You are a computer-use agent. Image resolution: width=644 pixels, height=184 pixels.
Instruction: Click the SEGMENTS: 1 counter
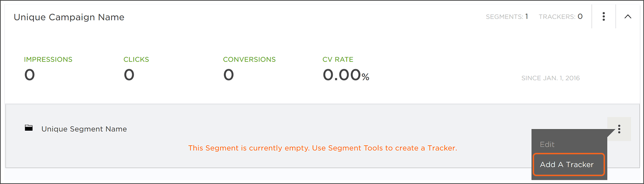(507, 17)
